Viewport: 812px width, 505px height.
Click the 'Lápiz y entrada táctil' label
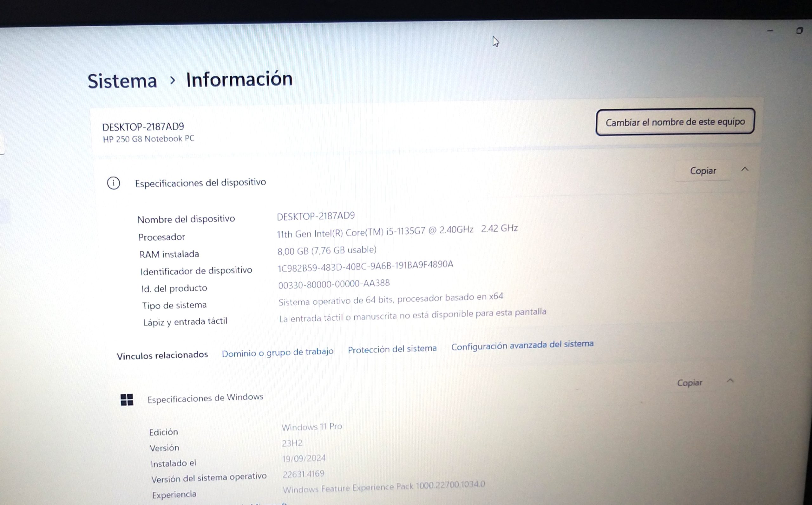point(185,322)
